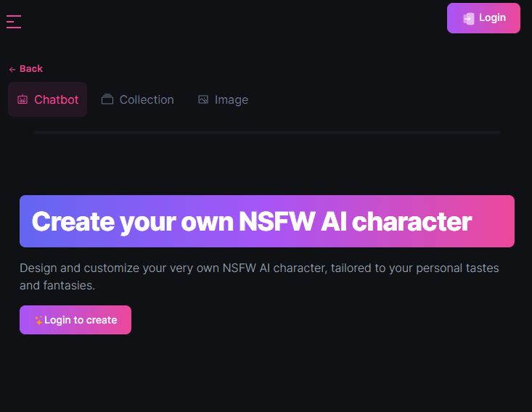Click the door icon inside Login button
Image resolution: width=532 pixels, height=412 pixels.
click(x=469, y=19)
